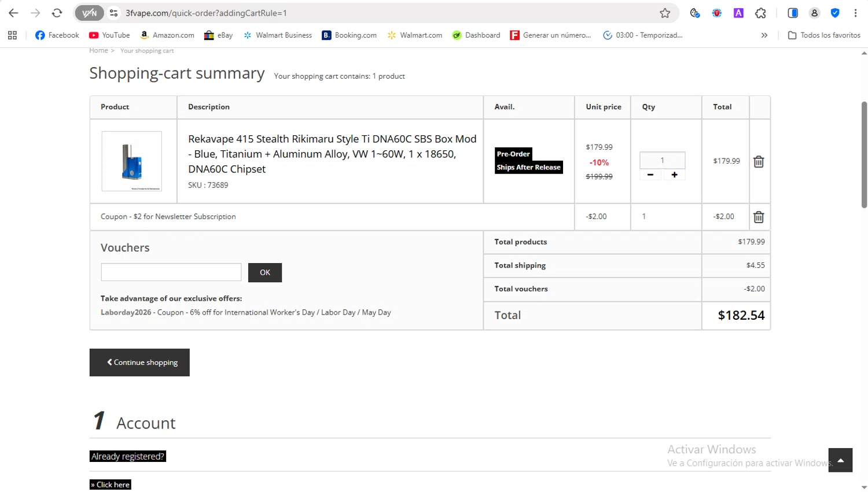Go back to the previous page
The width and height of the screenshot is (868, 492).
(x=13, y=13)
